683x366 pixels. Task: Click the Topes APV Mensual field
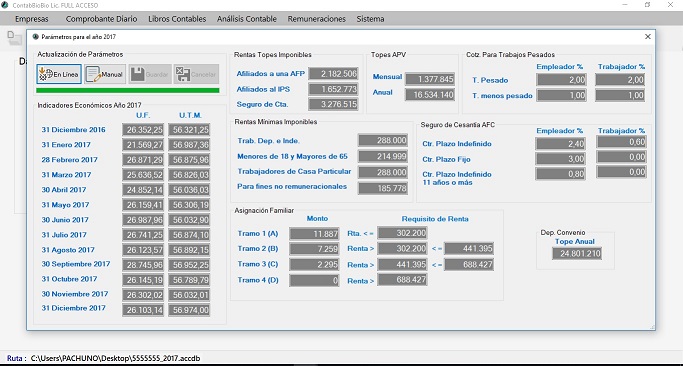430,79
